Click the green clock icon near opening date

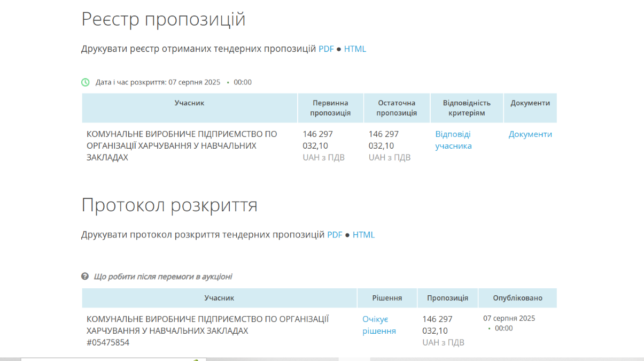(86, 82)
